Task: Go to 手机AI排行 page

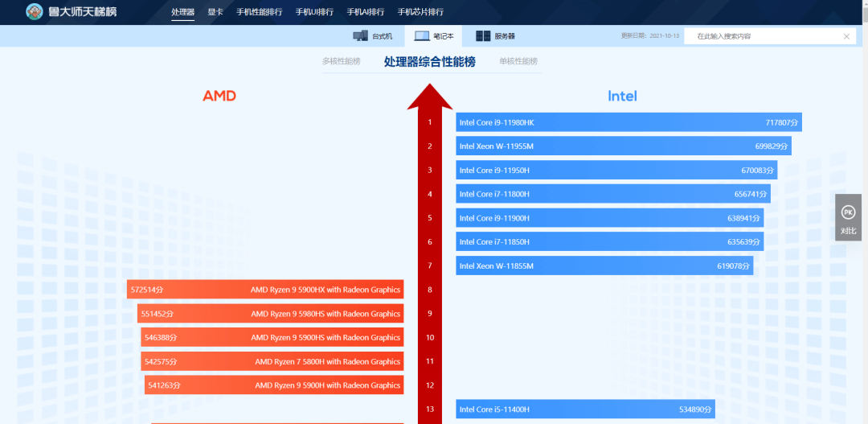Action: coord(366,12)
